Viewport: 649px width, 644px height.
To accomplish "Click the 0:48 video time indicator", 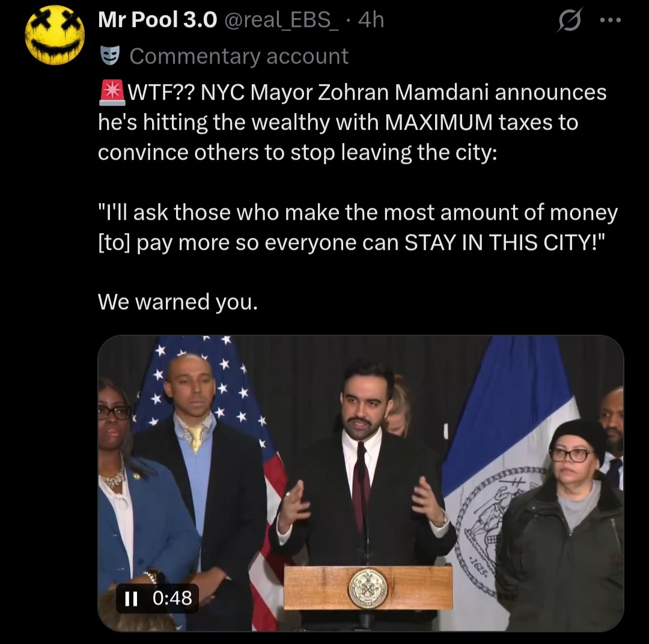I will click(x=172, y=598).
